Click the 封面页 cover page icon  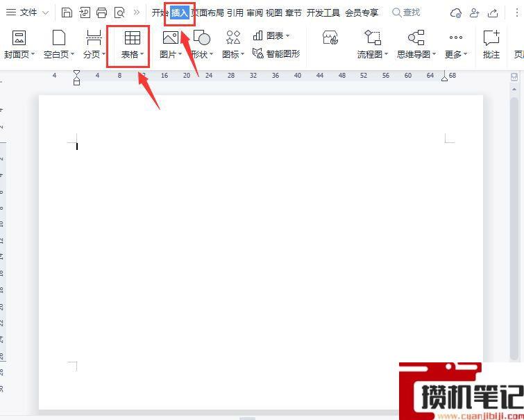click(x=19, y=37)
